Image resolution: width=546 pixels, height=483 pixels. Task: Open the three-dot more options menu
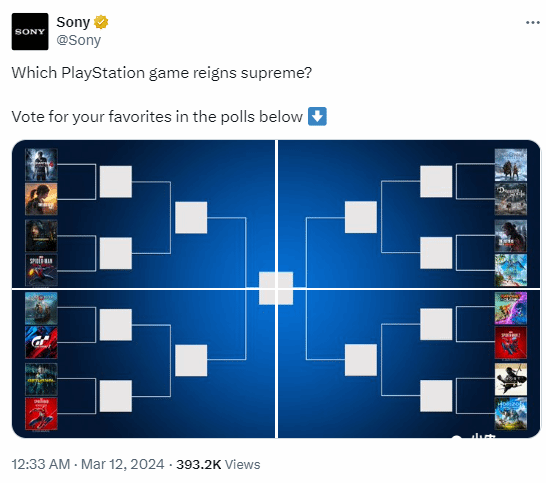[x=532, y=23]
